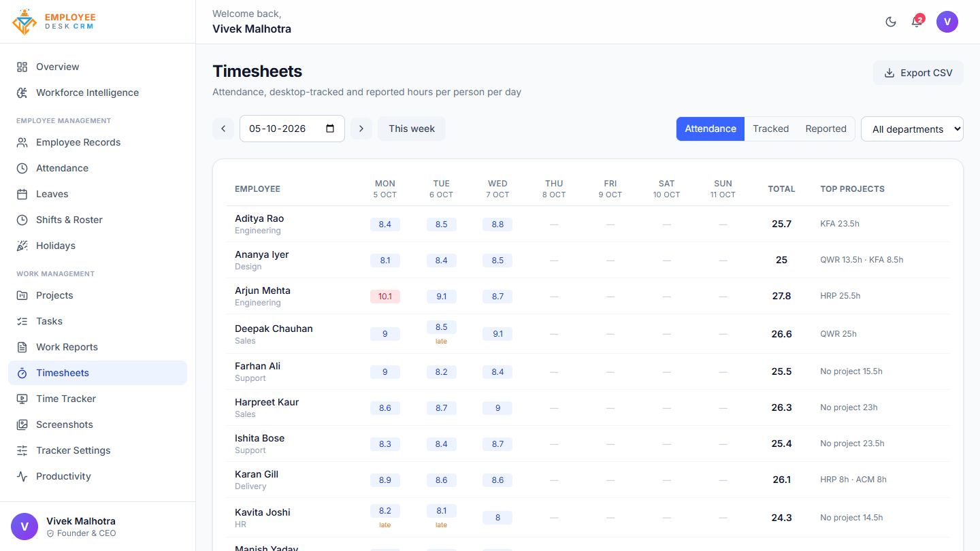Open the user avatar menu in the header
This screenshot has width=980, height=551.
coord(947,22)
